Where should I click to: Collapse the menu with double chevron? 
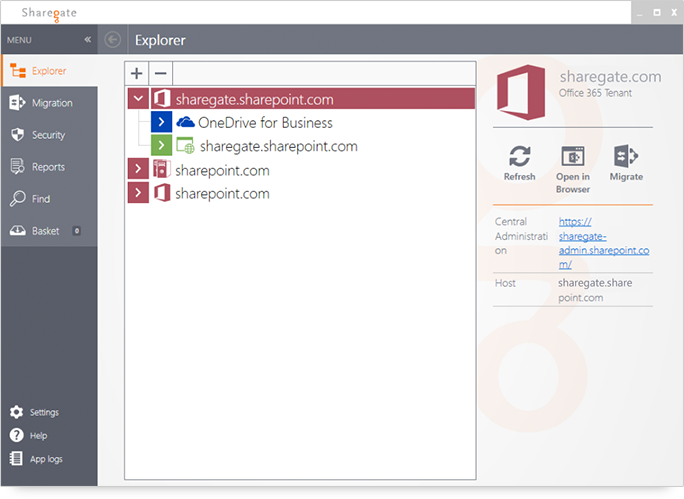coord(87,40)
